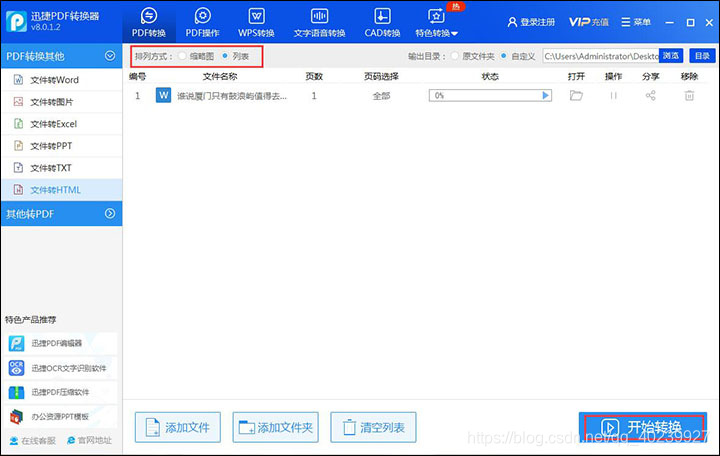Select 原文件夹 output directory radio
This screenshot has width=720, height=456.
pyautogui.click(x=455, y=56)
